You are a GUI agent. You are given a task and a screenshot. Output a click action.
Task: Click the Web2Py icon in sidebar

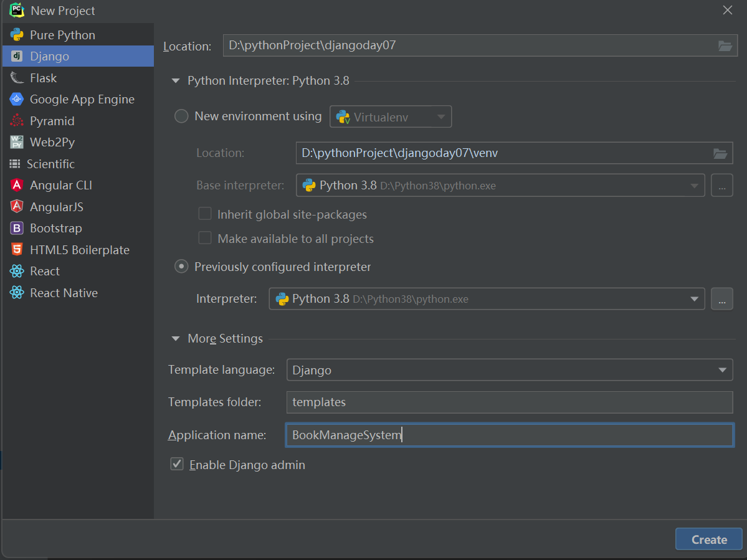click(17, 142)
